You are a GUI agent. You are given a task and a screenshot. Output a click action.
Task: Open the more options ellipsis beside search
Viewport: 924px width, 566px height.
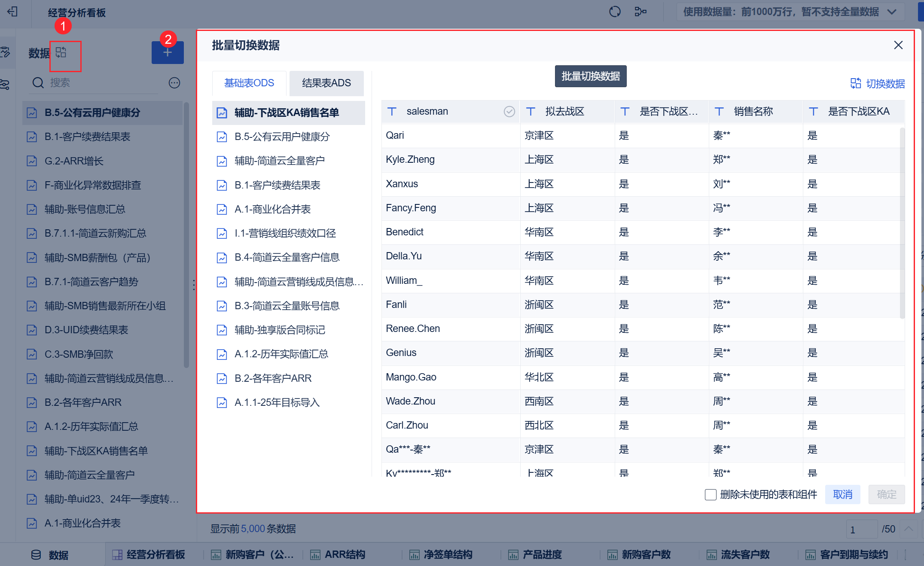[174, 83]
